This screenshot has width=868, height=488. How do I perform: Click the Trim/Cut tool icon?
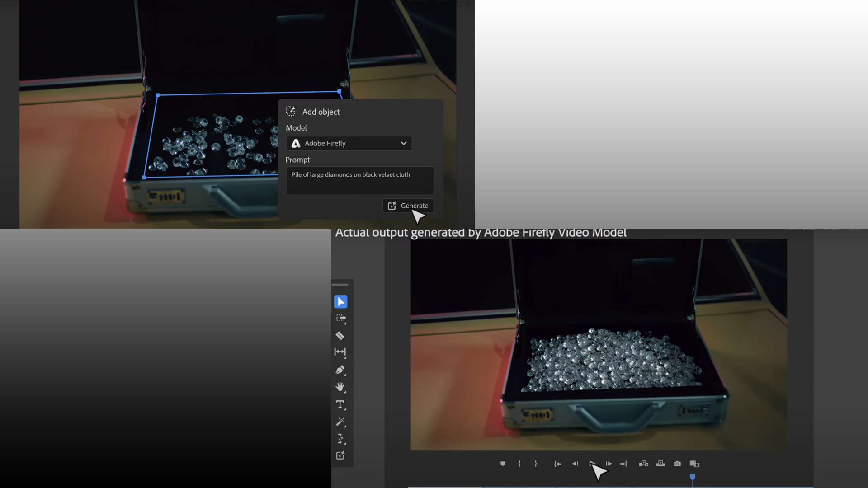tap(340, 335)
